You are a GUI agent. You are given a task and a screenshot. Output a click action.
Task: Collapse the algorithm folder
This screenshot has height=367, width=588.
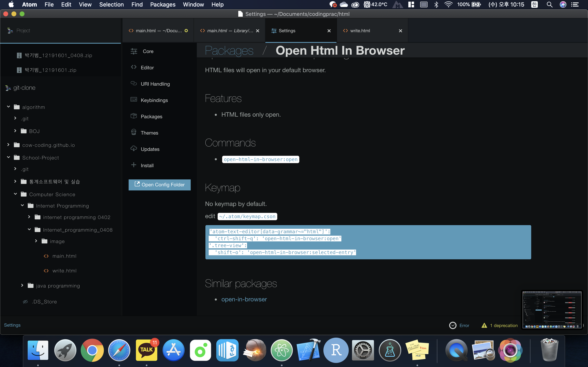tap(9, 107)
